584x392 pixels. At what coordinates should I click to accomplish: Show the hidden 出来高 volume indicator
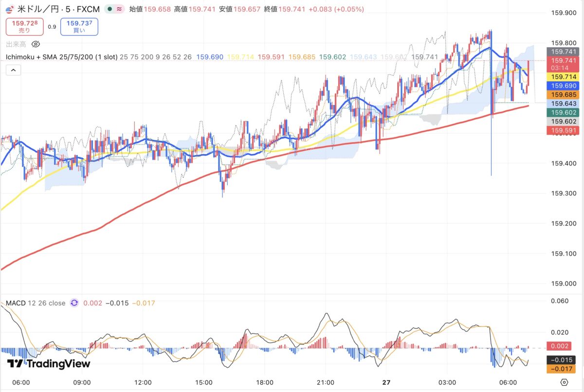point(36,44)
